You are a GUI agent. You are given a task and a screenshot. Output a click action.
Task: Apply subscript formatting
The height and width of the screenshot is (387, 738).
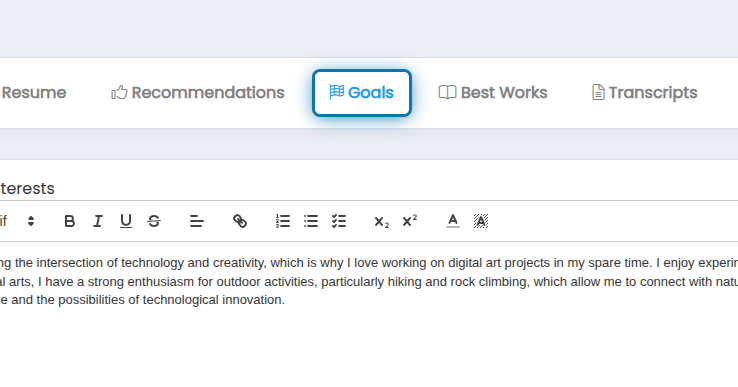pyautogui.click(x=381, y=221)
